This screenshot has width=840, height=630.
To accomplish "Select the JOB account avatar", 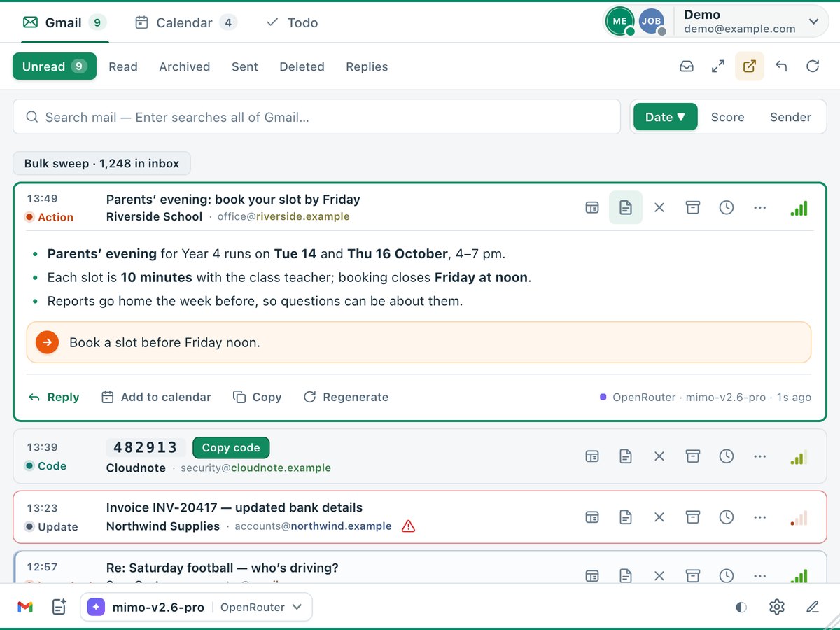I will (x=652, y=22).
